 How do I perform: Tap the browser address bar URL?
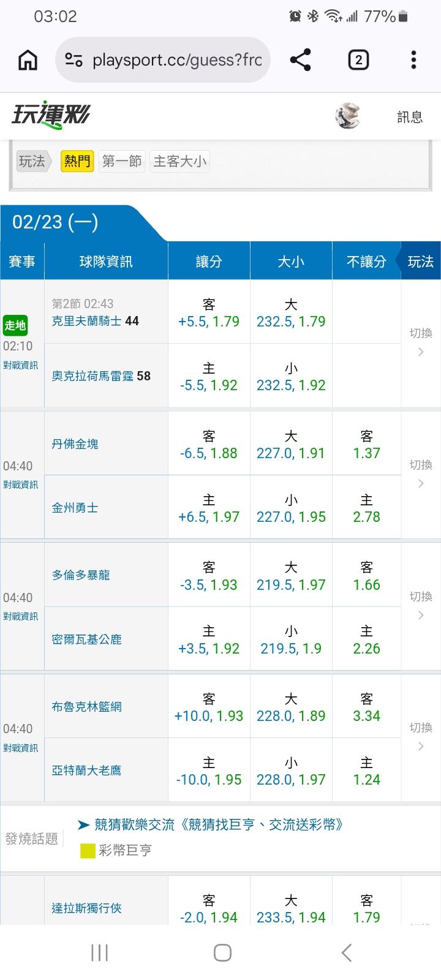coord(176,60)
